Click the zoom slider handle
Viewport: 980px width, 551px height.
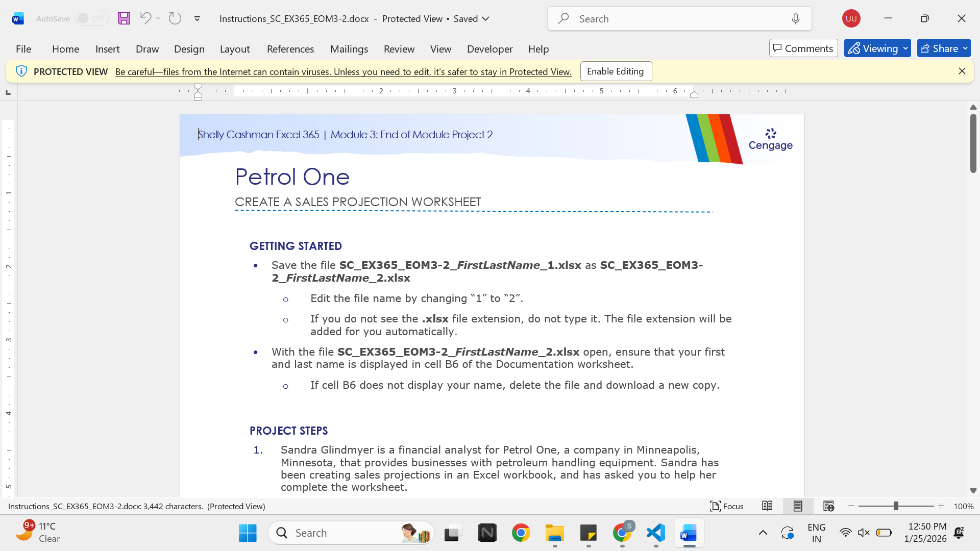(x=896, y=506)
